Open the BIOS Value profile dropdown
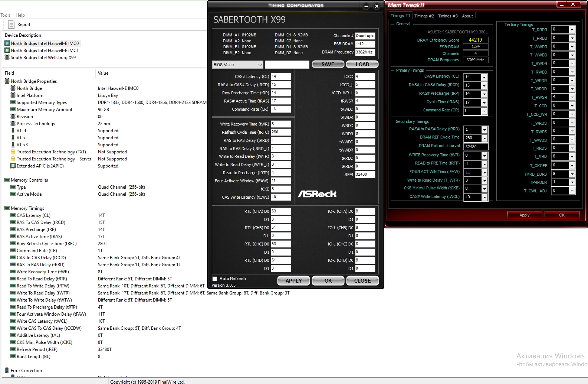This screenshot has height=384, width=588. pyautogui.click(x=238, y=65)
